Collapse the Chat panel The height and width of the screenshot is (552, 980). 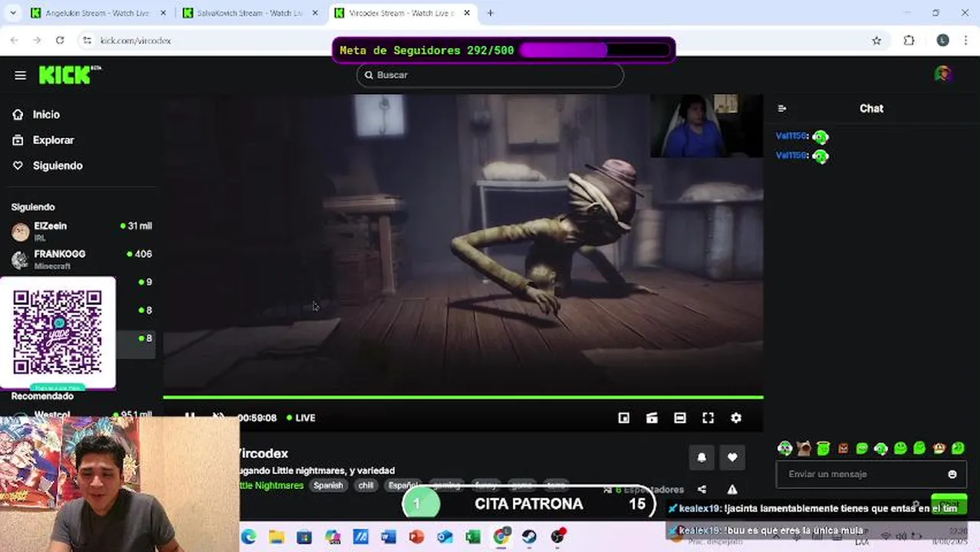pyautogui.click(x=781, y=109)
